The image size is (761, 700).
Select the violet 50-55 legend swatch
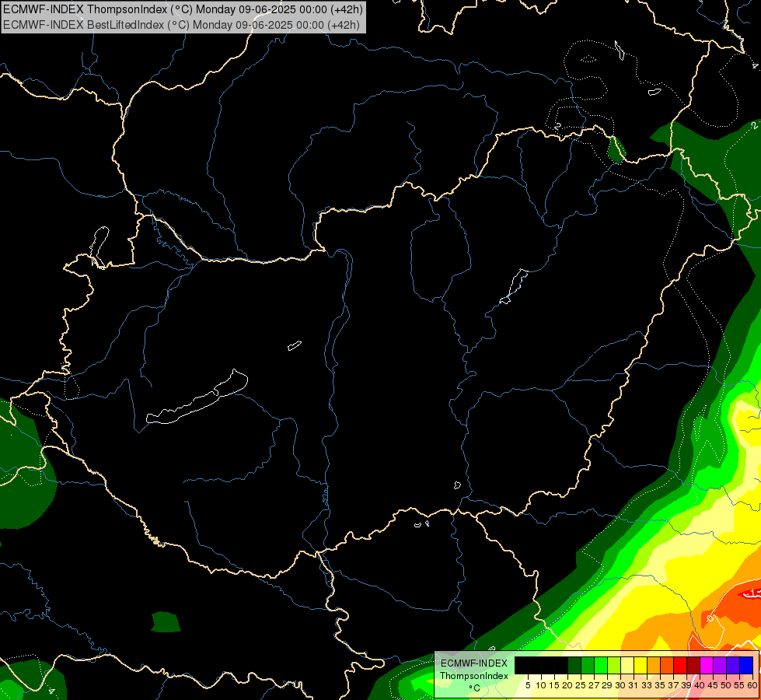[733, 665]
